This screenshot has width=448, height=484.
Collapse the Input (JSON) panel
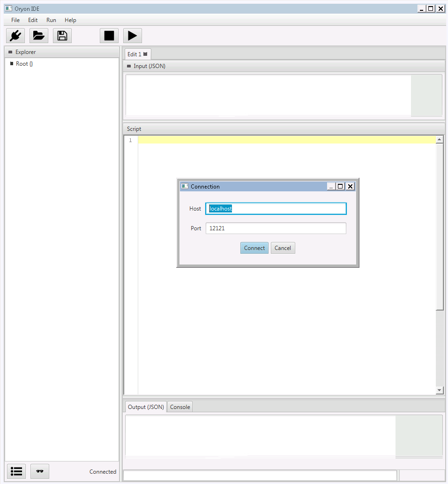tap(129, 66)
